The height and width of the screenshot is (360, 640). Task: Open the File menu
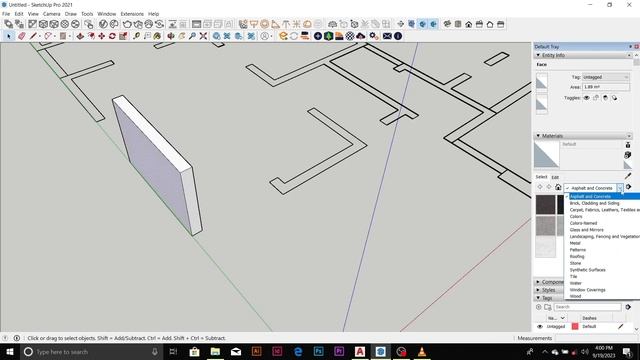click(6, 14)
